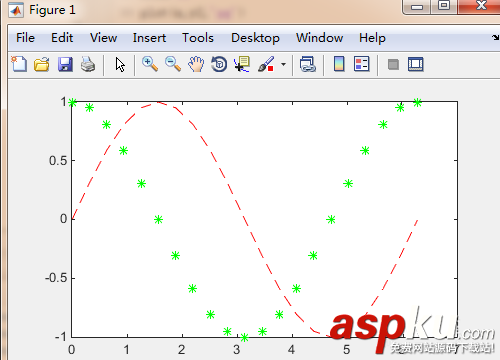Viewport: 500px width, 360px height.
Task: Click the MATLAB logo in title bar
Action: click(16, 10)
